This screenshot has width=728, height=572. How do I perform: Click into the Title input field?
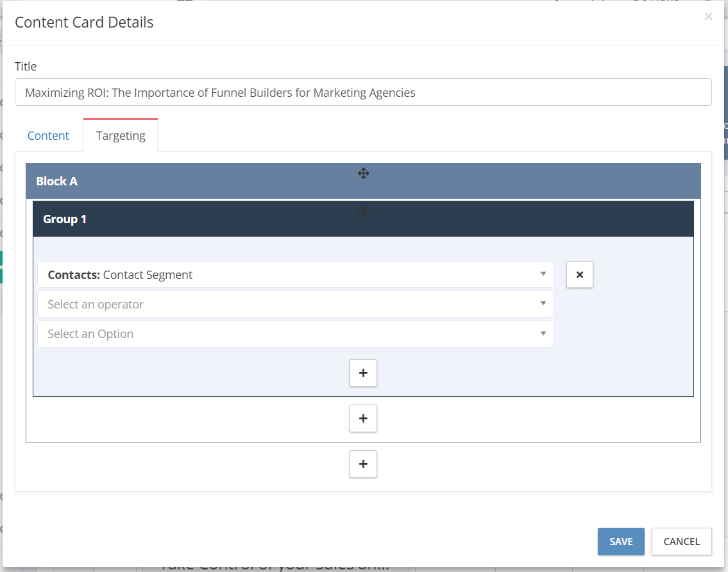tap(363, 92)
